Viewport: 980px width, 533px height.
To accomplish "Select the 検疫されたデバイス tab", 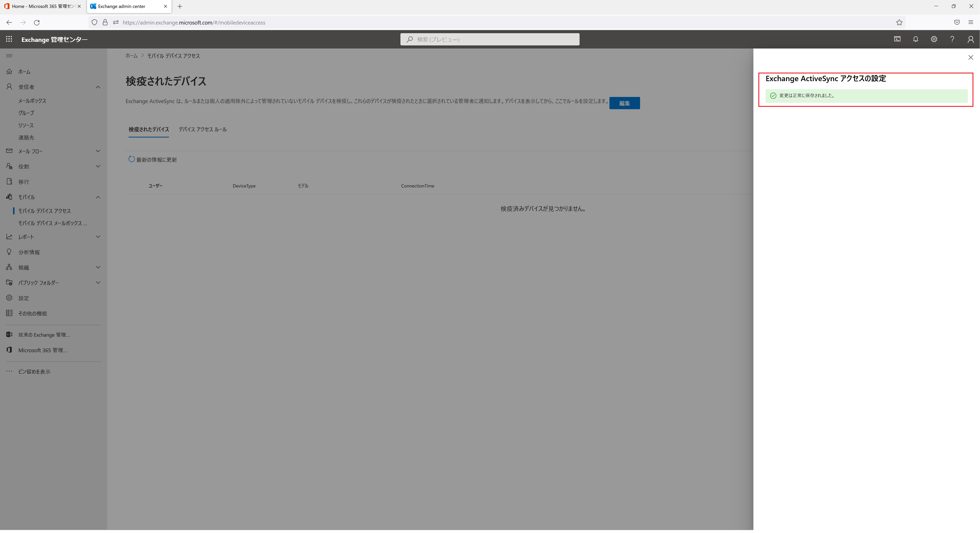I will coord(148,129).
